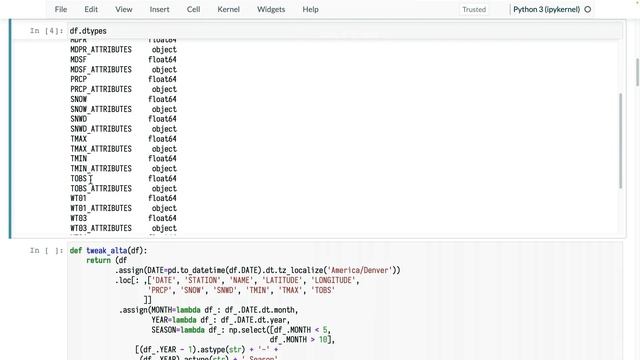Viewport: 640px width, 360px height.
Task: Click the MDPR_ATTRIBUTES row in output
Action: click(123, 49)
